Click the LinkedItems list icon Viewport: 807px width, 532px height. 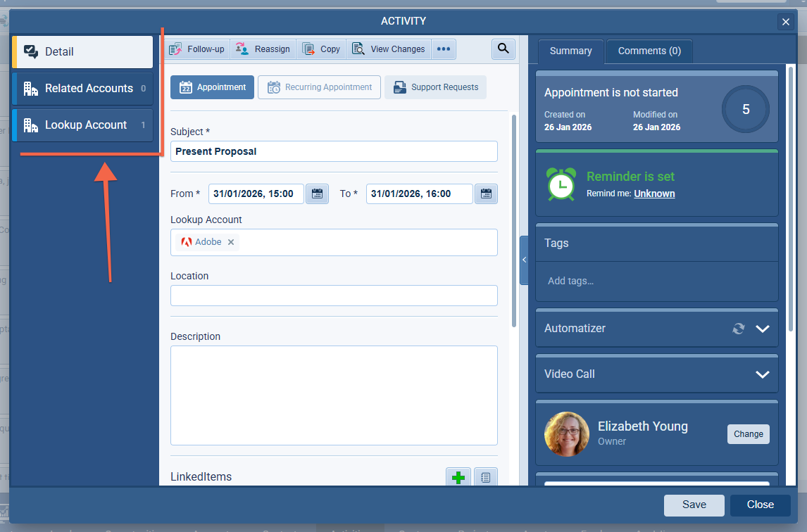tap(486, 478)
